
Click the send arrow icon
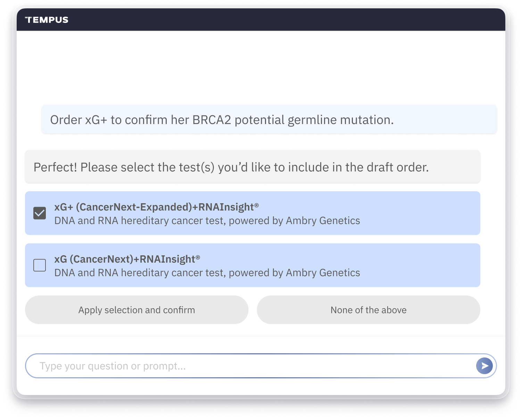(484, 366)
